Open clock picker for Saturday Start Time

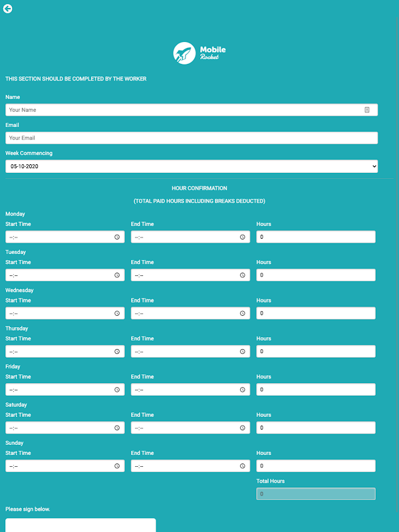click(117, 428)
